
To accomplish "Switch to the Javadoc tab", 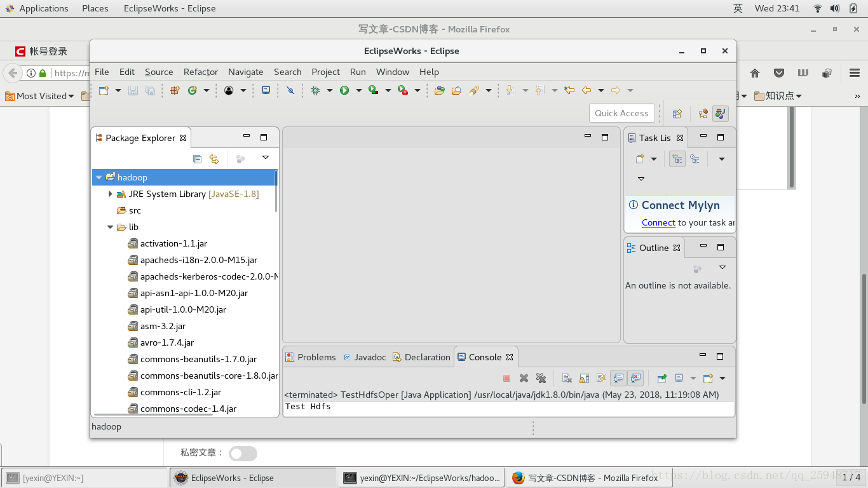I will pyautogui.click(x=365, y=357).
